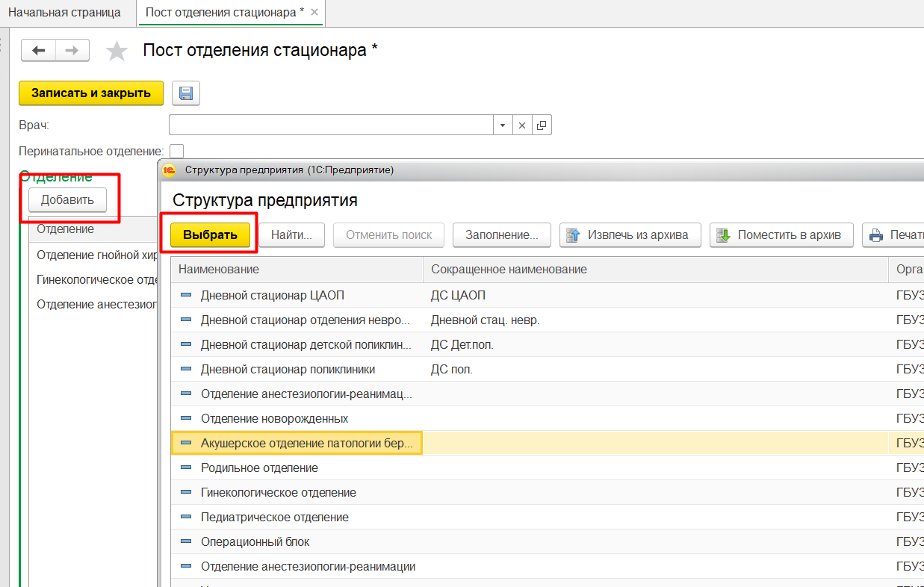Toggle the Перинатальное отделение checkbox
924x587 pixels.
pos(177,151)
